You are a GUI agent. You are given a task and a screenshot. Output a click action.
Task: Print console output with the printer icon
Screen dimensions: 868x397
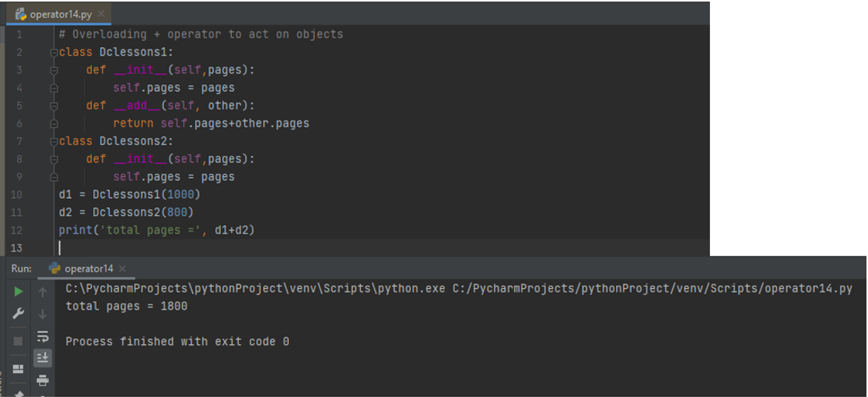(x=43, y=380)
